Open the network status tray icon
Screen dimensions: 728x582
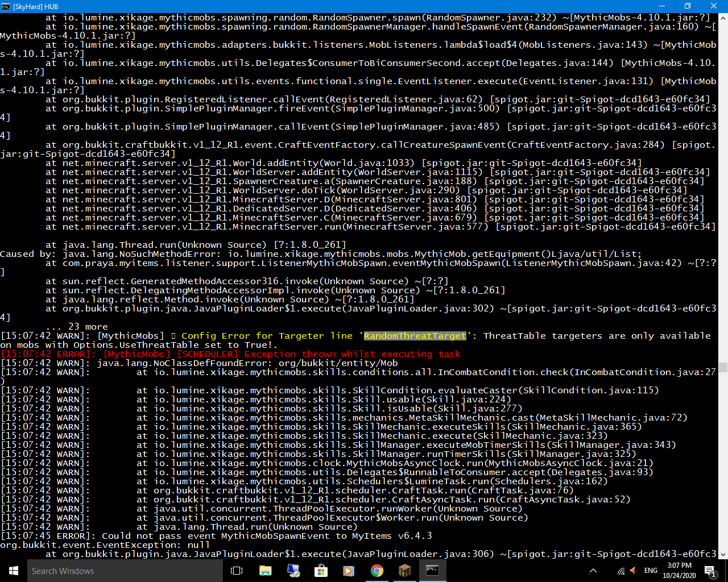621,571
